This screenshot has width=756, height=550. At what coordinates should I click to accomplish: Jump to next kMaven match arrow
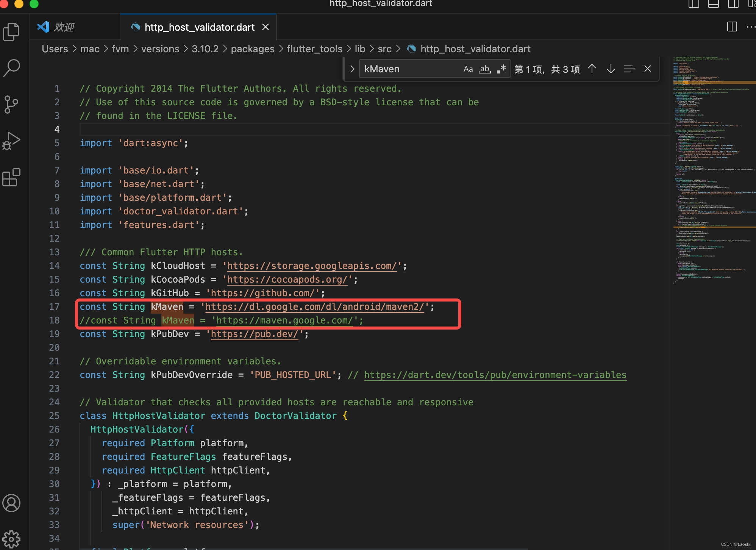click(611, 69)
